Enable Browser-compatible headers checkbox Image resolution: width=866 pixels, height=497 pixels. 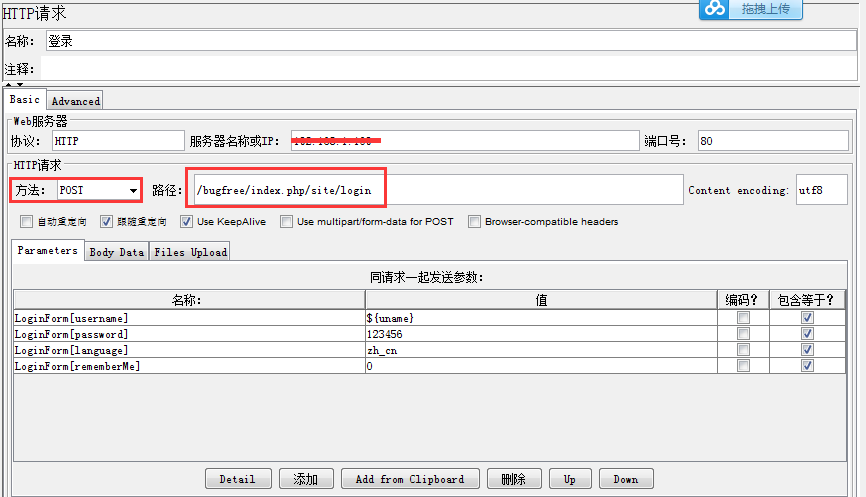pos(474,221)
